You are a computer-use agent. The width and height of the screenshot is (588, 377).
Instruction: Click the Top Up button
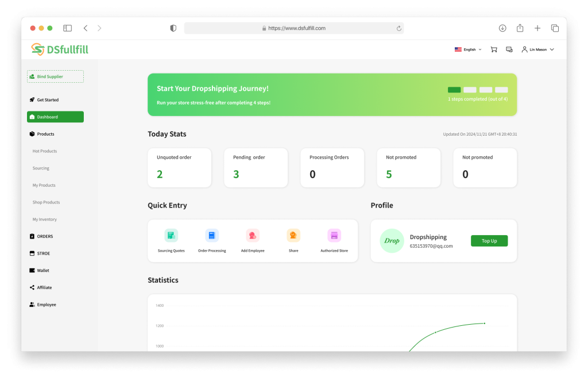(489, 241)
